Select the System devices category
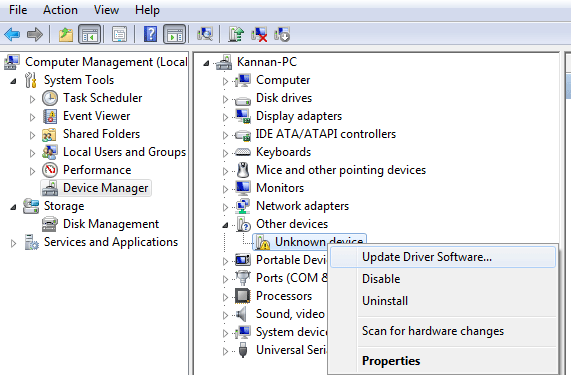Image resolution: width=571 pixels, height=375 pixels. (291, 332)
